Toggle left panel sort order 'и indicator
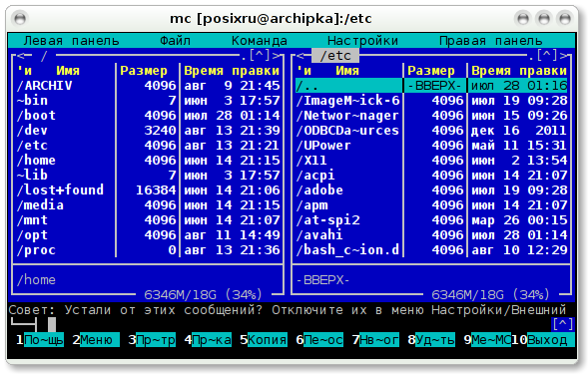This screenshot has height=374, width=588. pyautogui.click(x=24, y=71)
